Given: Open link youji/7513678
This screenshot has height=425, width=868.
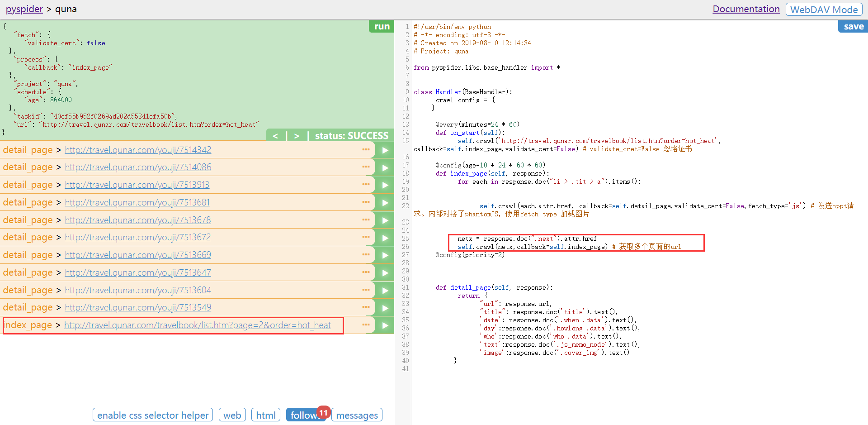Looking at the screenshot, I should (138, 220).
